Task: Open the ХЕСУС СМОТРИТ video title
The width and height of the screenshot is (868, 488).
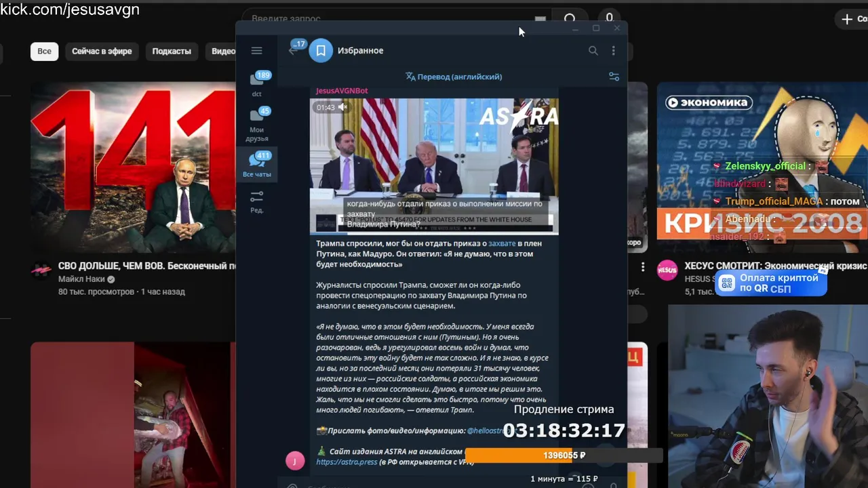Action: tap(776, 266)
